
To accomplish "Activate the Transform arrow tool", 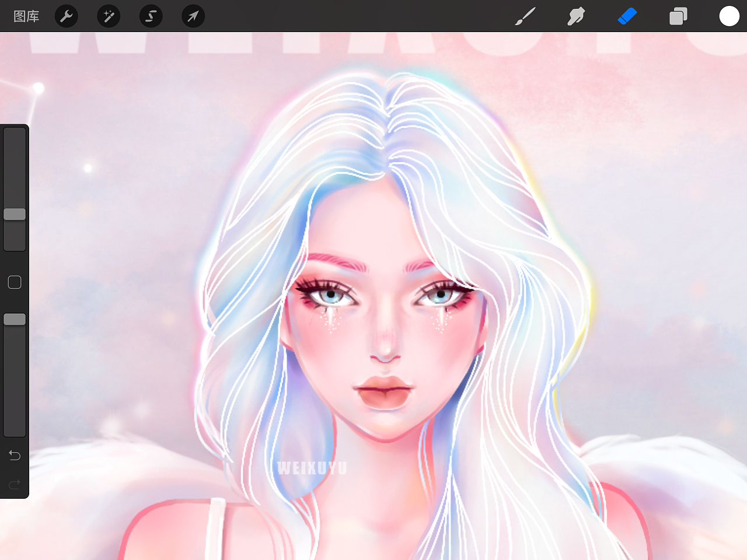I will 193,16.
